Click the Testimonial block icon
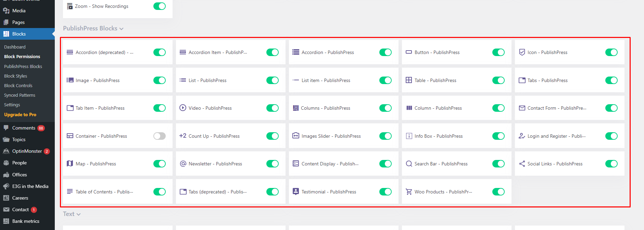The image size is (644, 230). click(296, 191)
